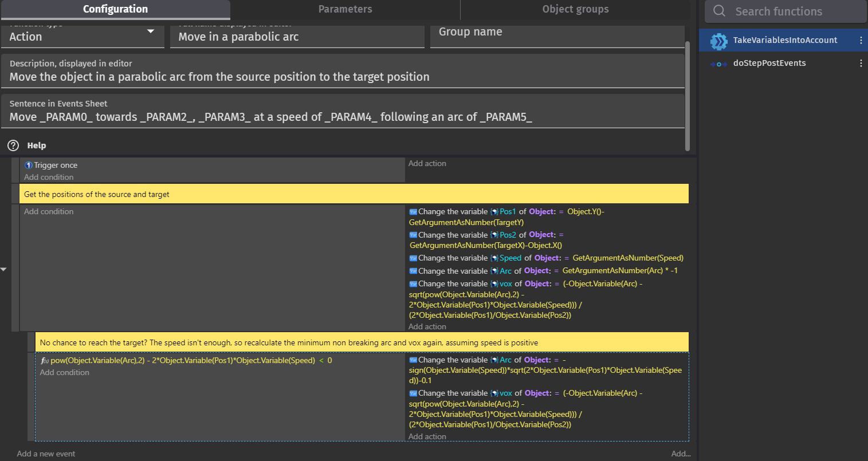The width and height of the screenshot is (868, 461).
Task: Click Add a new event
Action: pos(46,453)
